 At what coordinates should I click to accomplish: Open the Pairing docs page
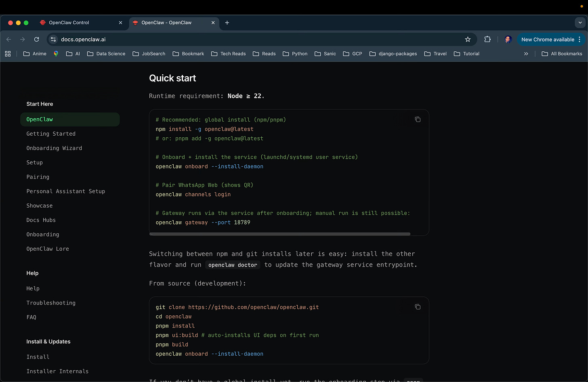pyautogui.click(x=38, y=177)
